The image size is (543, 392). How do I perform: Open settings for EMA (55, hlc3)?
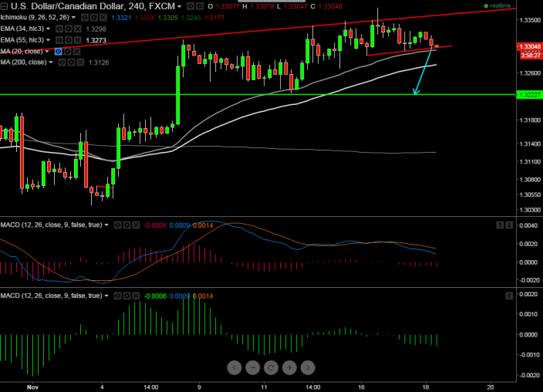point(69,40)
